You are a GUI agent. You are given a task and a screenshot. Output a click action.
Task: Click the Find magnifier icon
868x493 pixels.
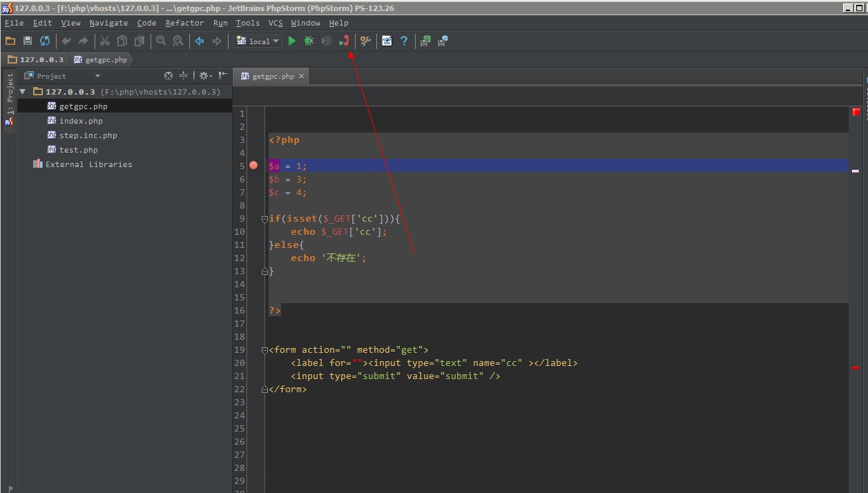pos(161,41)
